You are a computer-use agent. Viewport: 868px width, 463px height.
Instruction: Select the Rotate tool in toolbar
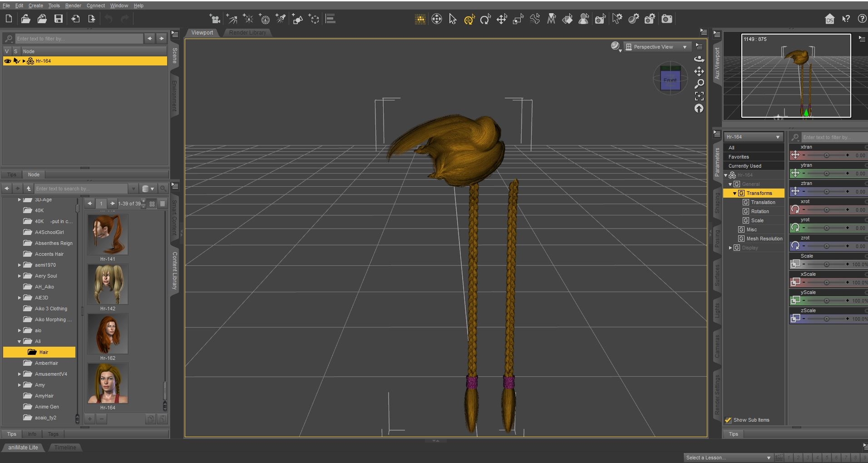pyautogui.click(x=485, y=19)
